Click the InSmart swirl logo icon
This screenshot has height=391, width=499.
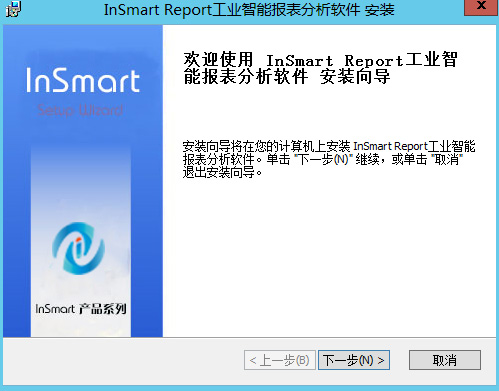[79, 249]
